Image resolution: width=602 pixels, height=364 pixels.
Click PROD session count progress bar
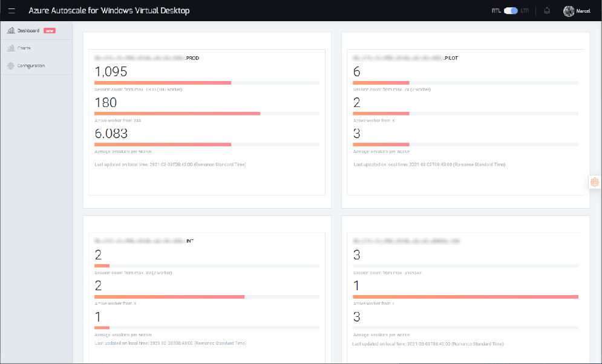point(207,83)
